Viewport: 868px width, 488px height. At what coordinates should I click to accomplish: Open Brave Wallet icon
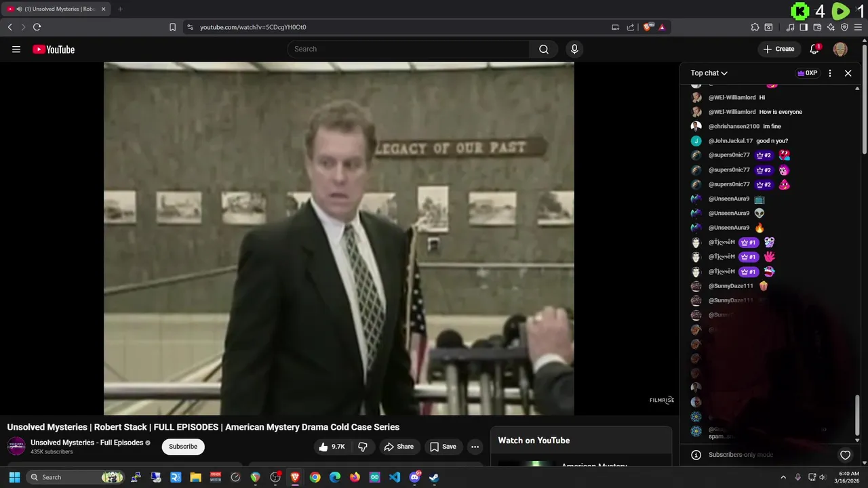point(817,27)
